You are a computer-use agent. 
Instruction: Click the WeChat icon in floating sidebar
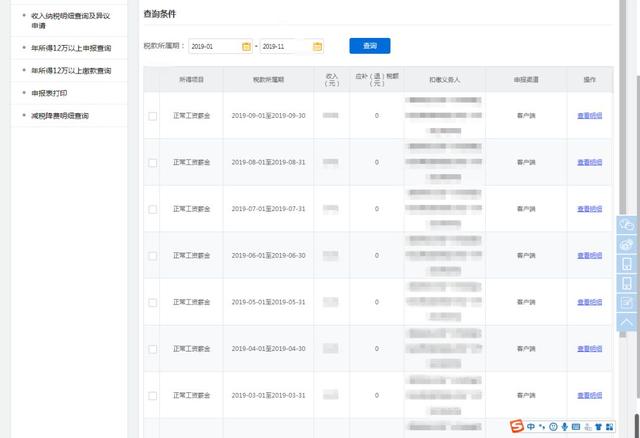click(x=627, y=225)
